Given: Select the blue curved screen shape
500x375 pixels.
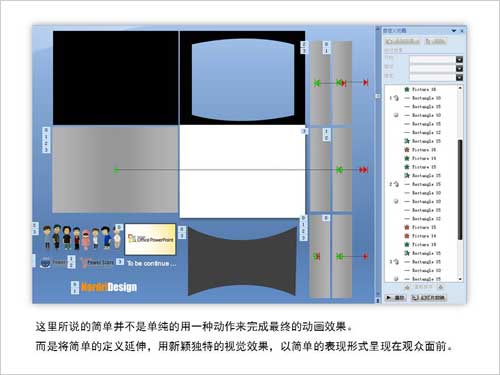Looking at the screenshot, I should click(243, 79).
